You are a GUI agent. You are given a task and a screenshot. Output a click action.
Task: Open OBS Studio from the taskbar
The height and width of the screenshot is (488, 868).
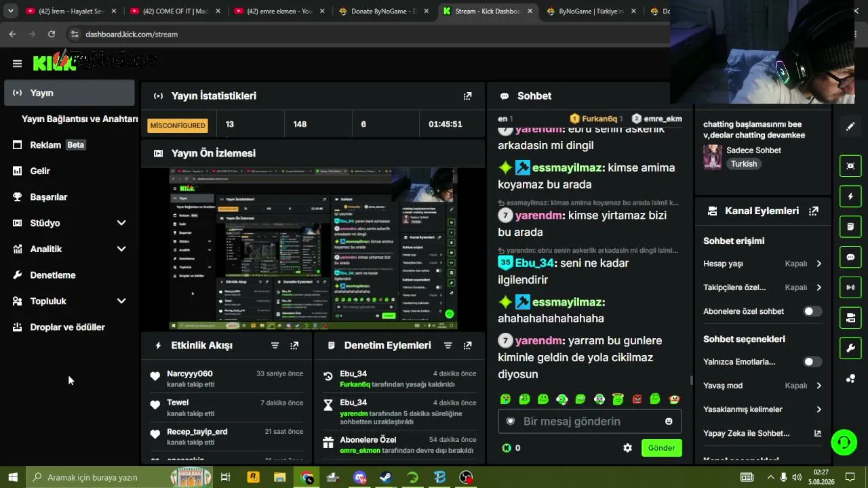[x=466, y=477]
